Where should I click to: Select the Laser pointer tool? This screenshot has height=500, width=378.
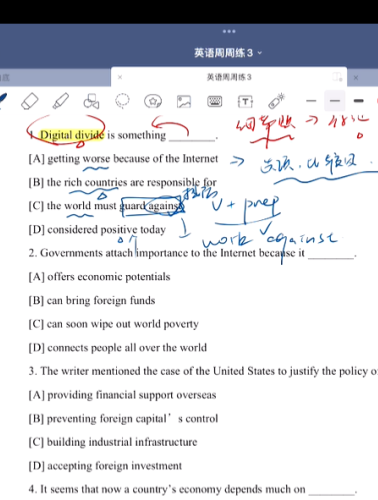276,101
